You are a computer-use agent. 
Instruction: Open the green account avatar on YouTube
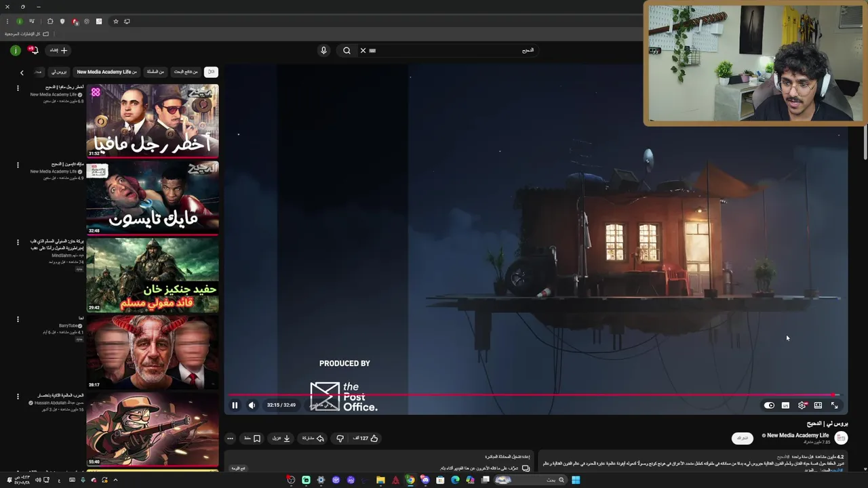coord(15,50)
